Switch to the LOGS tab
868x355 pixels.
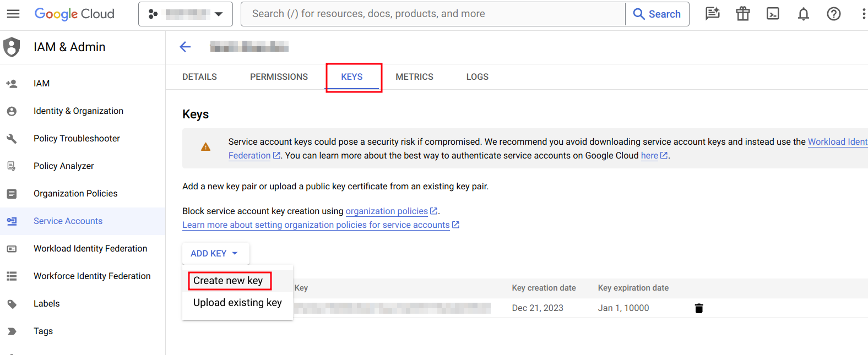coord(477,77)
